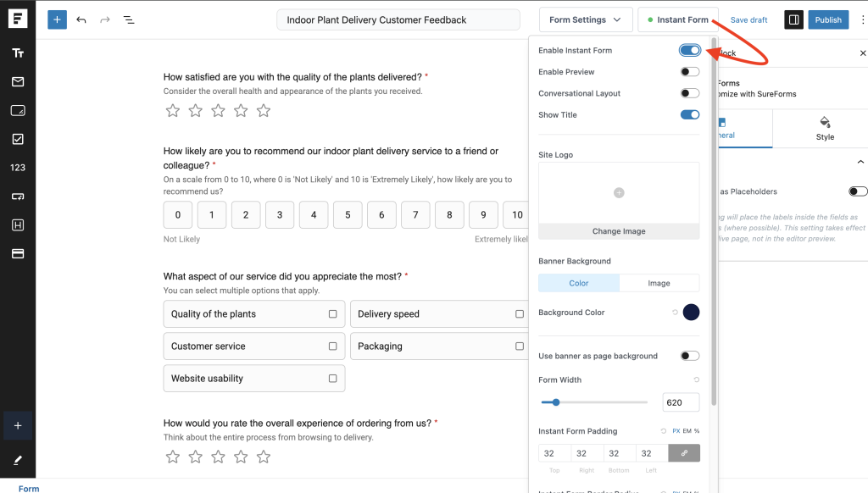This screenshot has height=493, width=868.
Task: Switch to the Style tab
Action: pos(824,129)
